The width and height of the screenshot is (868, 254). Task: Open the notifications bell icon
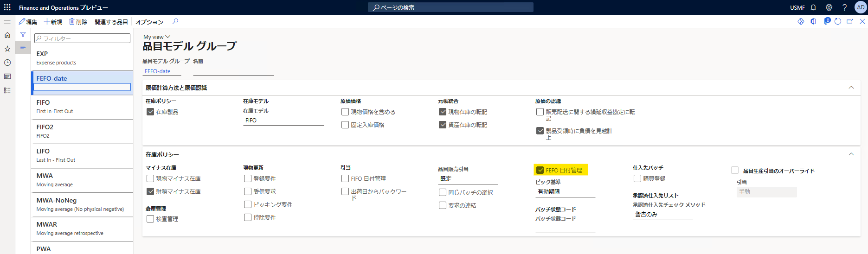(813, 7)
